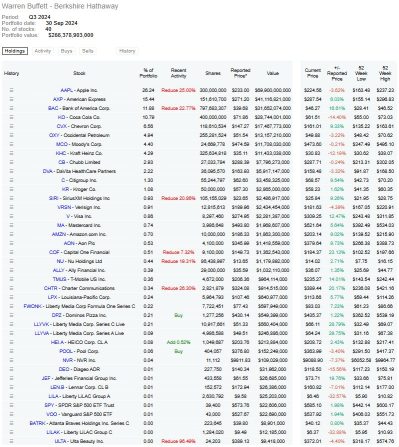This screenshot has height=447, width=399.
Task: Open history icon in the Kroger Co. row
Action: (12, 189)
